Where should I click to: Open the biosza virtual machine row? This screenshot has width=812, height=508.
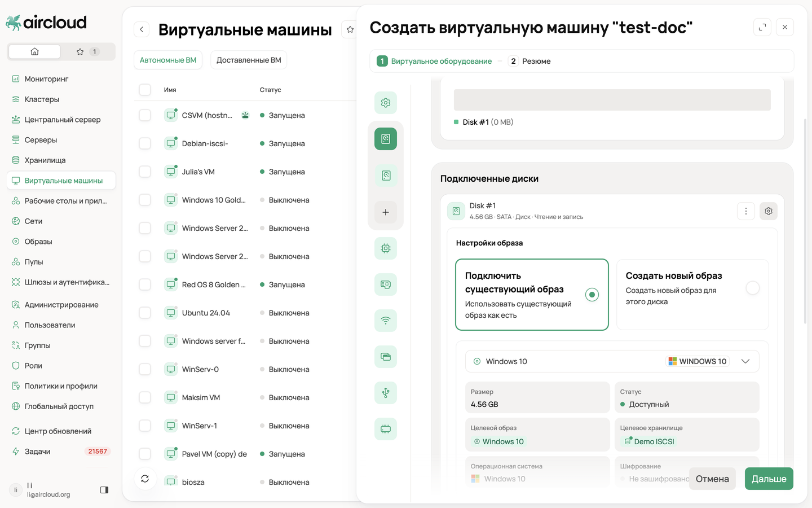point(245,482)
